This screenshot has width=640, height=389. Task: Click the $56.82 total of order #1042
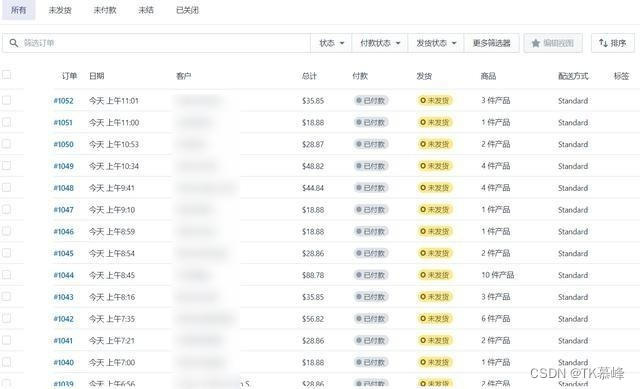[x=313, y=319]
